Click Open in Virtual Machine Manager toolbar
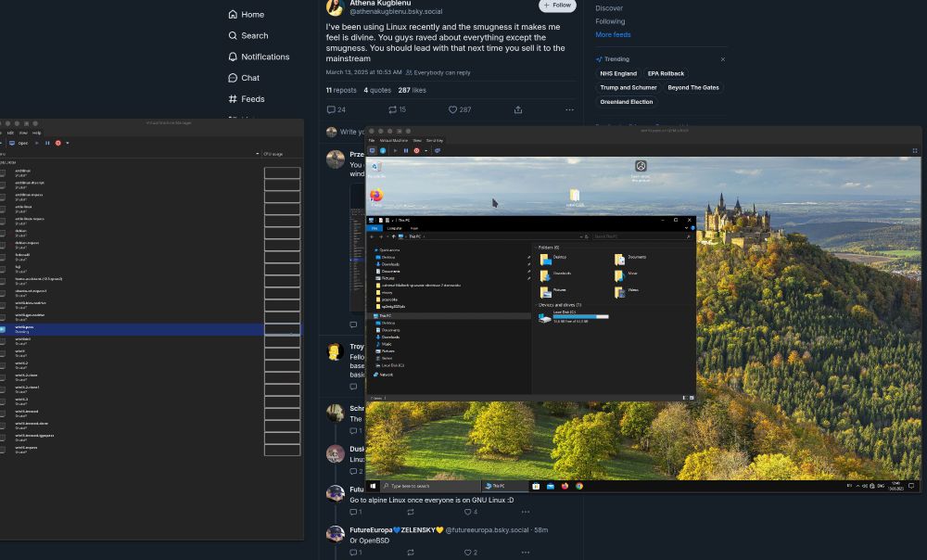Screen dimensions: 927x560 coord(19,143)
